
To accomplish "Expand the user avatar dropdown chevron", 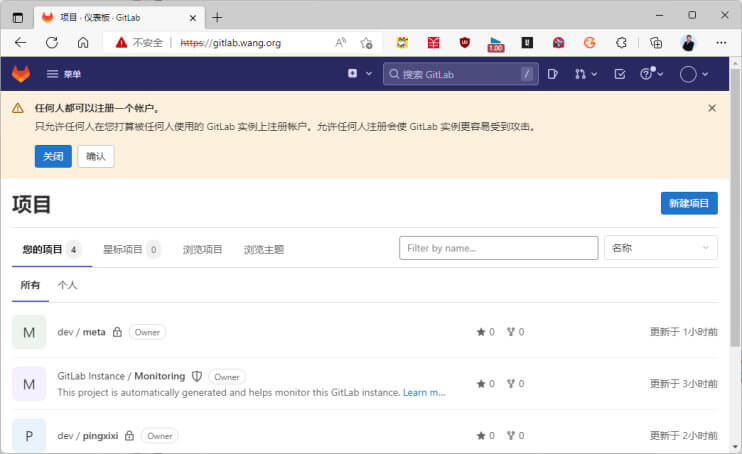I will click(705, 74).
